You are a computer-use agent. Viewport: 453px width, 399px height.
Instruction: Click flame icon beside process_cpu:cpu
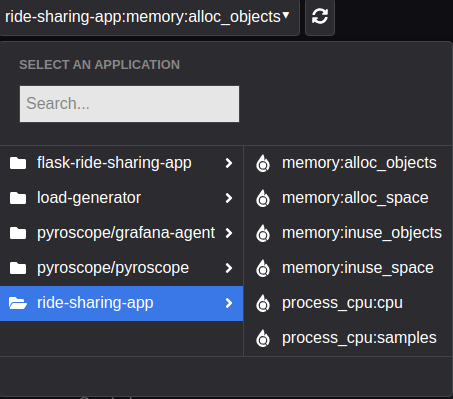coord(263,303)
